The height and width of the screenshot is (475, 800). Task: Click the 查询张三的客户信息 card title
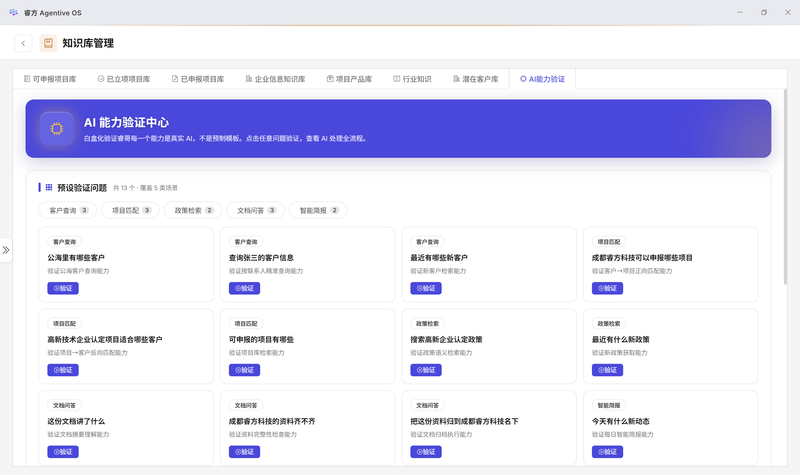261,258
